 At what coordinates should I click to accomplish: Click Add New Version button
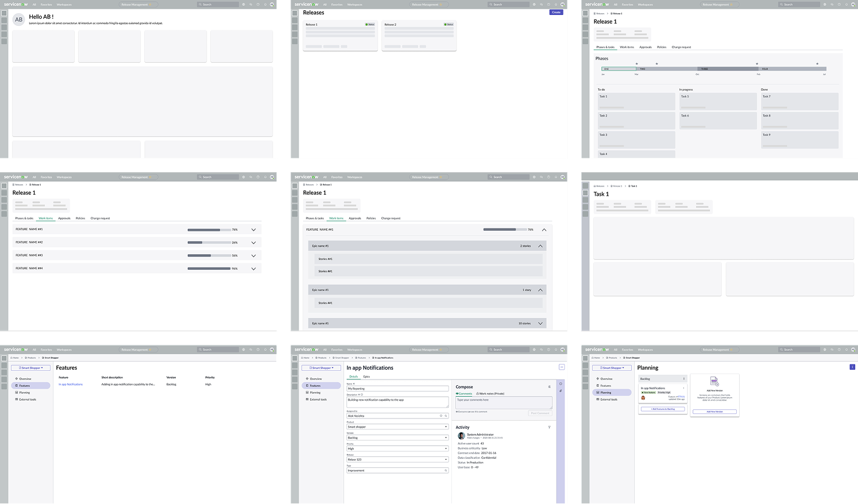[714, 412]
